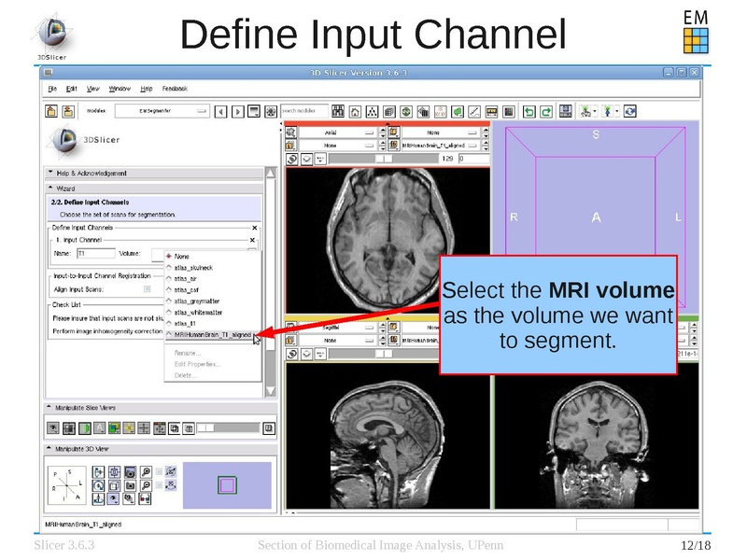Open the Feedback menu

click(x=175, y=89)
